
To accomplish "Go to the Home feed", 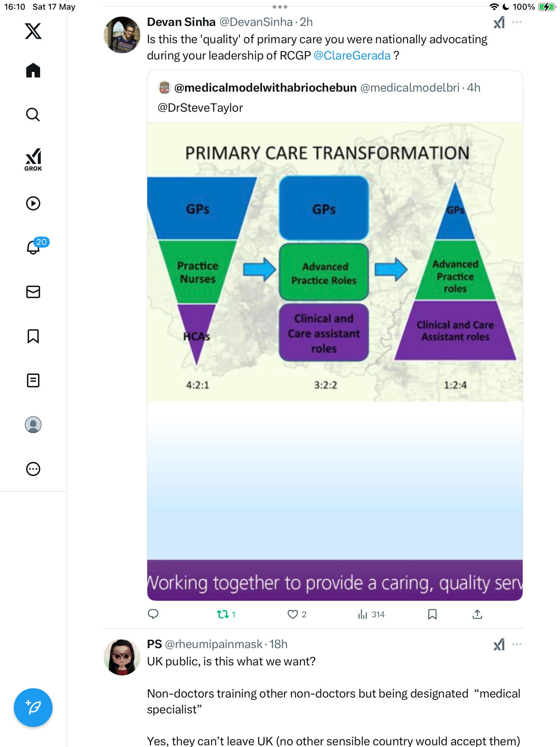I will click(33, 70).
